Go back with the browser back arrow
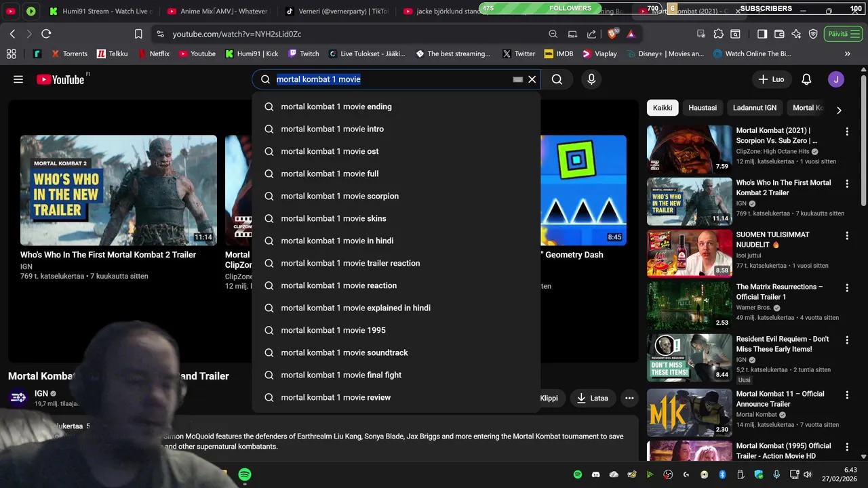This screenshot has height=488, width=868. (x=12, y=34)
